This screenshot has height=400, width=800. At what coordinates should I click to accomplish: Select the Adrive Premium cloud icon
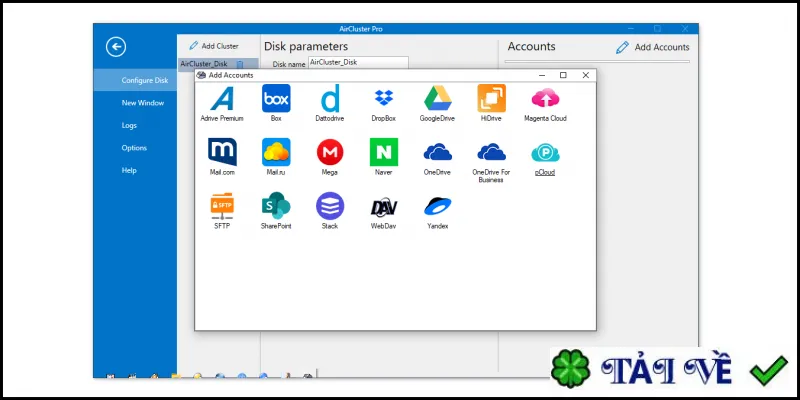222,98
